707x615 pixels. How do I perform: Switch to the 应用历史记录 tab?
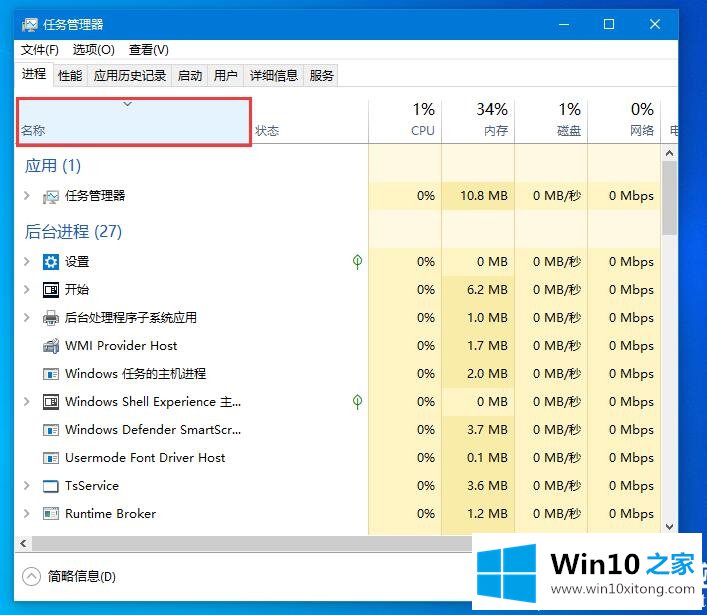(130, 75)
